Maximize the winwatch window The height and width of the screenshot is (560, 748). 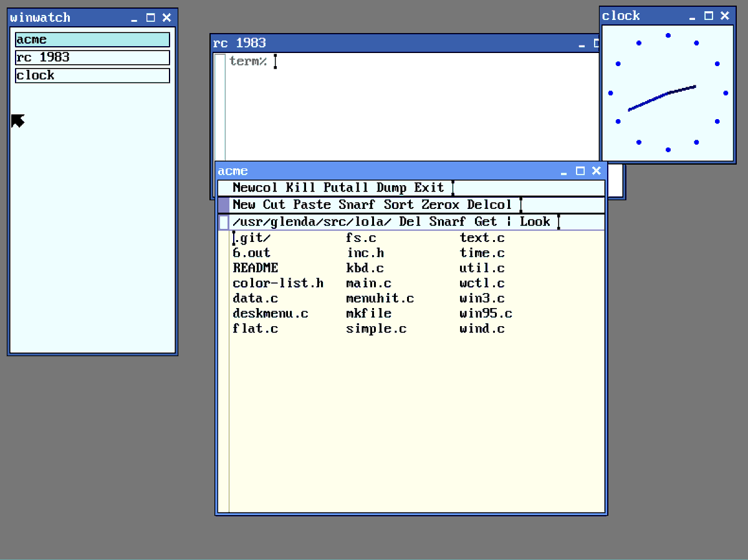click(x=150, y=18)
